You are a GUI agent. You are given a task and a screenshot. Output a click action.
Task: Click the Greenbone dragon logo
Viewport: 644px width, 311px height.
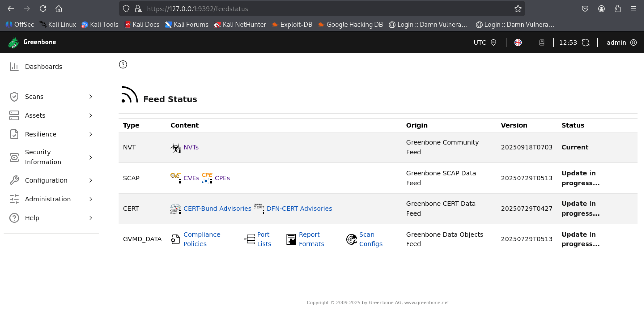pyautogui.click(x=14, y=42)
